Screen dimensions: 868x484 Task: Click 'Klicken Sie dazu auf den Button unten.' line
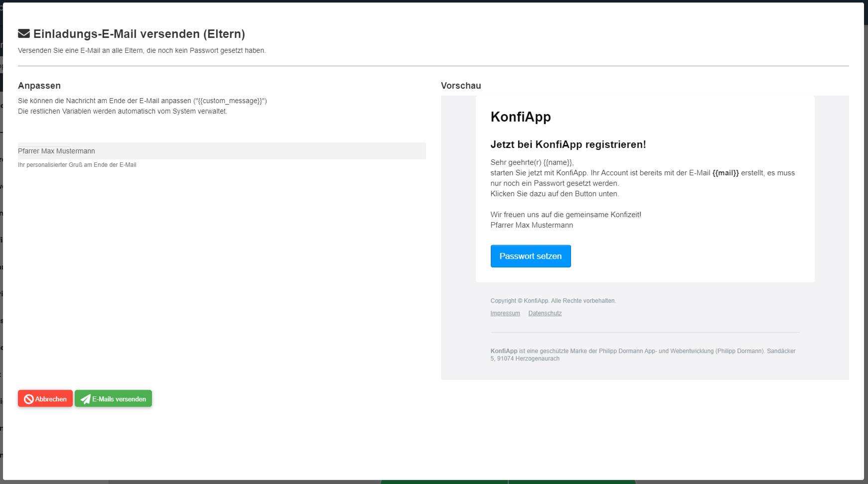555,194
